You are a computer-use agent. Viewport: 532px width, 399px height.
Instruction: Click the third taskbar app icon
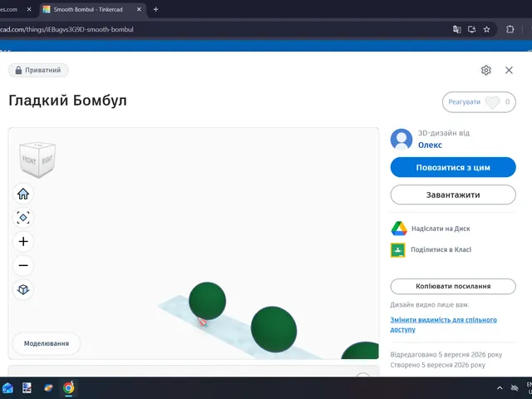(48, 387)
